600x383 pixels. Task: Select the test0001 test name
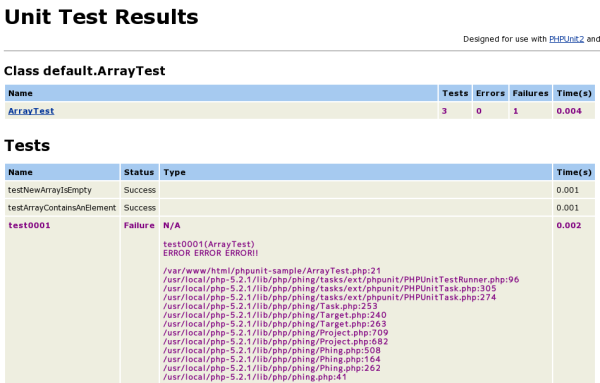click(x=29, y=225)
